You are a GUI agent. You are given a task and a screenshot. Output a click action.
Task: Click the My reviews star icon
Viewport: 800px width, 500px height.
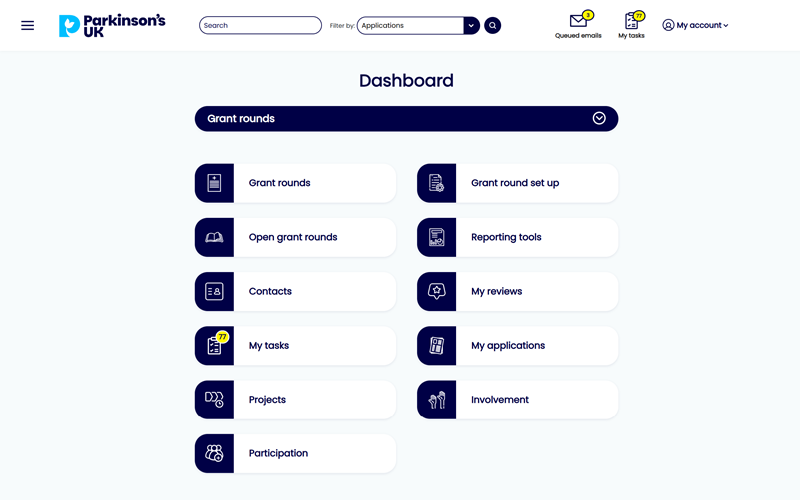(x=436, y=291)
